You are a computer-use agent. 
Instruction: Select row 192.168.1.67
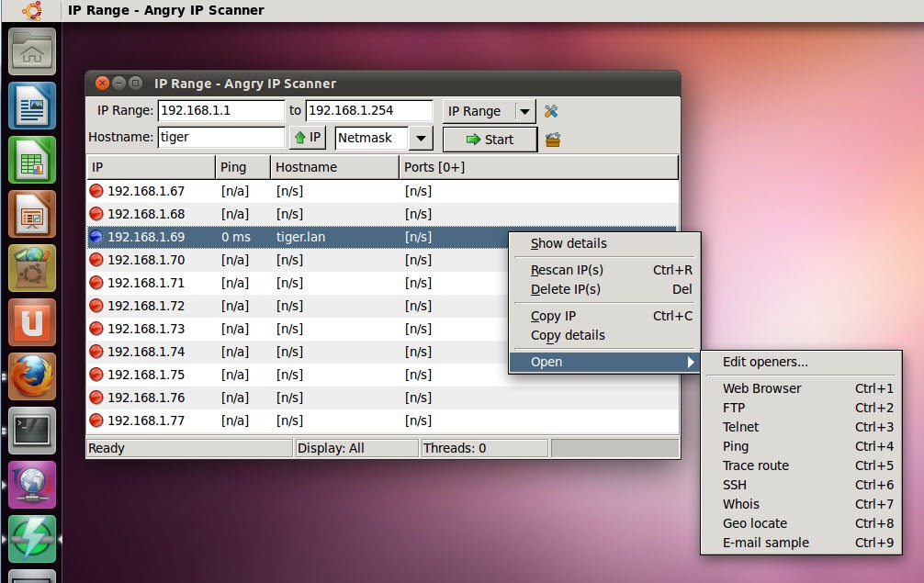point(382,191)
